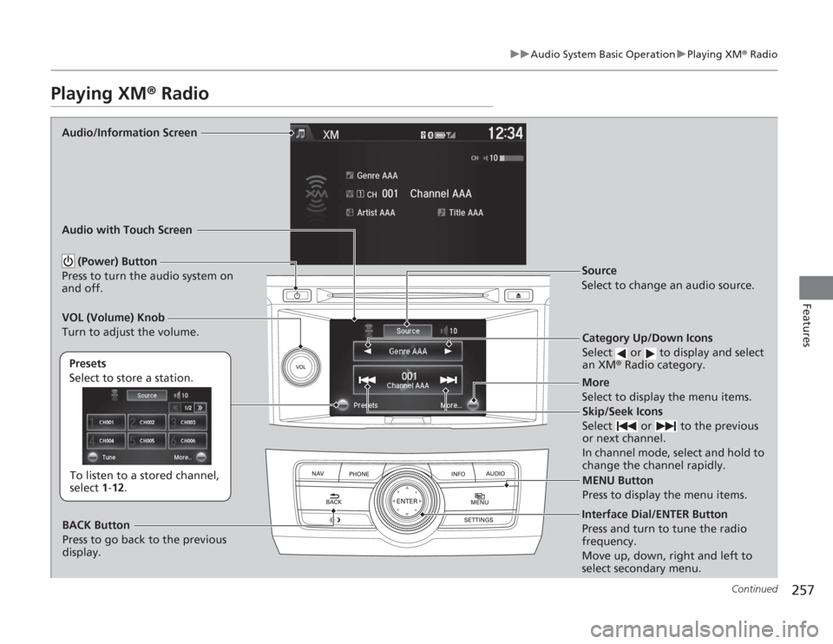
Task: Open Presets on the touch screen
Action: 358,405
